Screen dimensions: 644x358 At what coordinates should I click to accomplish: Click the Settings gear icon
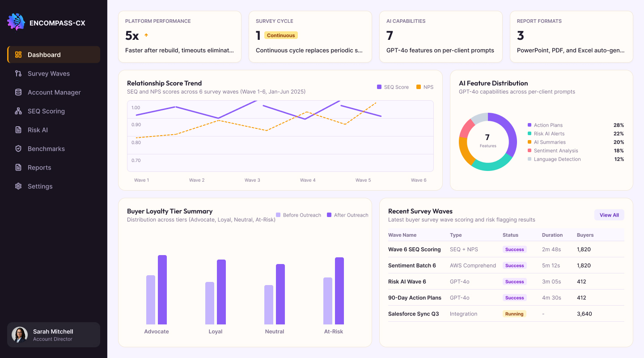[x=18, y=186]
